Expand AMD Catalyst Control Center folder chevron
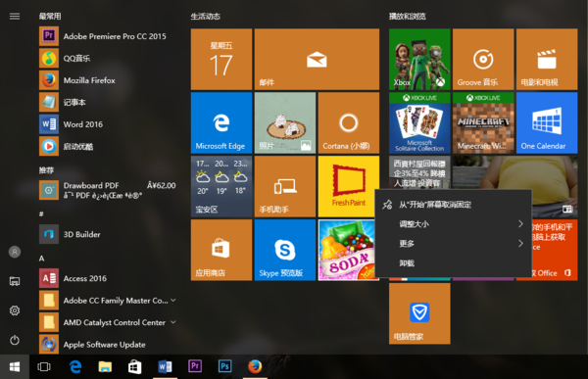588x379 pixels. pos(173,322)
